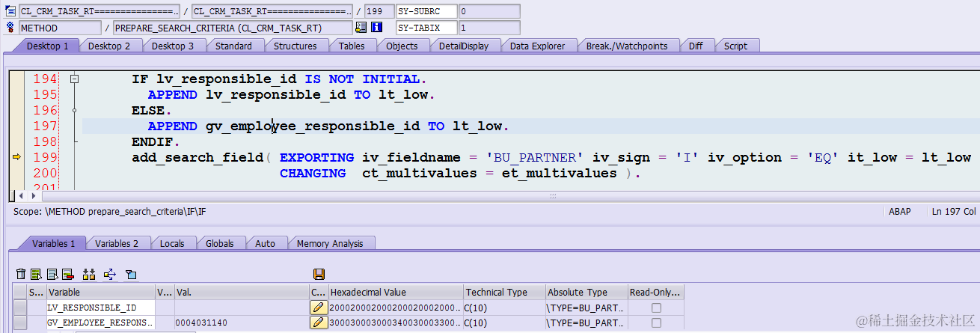Toggle Read-Only checkbox for GV_EMPLOYEE_RESPONS row
This screenshot has width=980, height=333.
656,323
